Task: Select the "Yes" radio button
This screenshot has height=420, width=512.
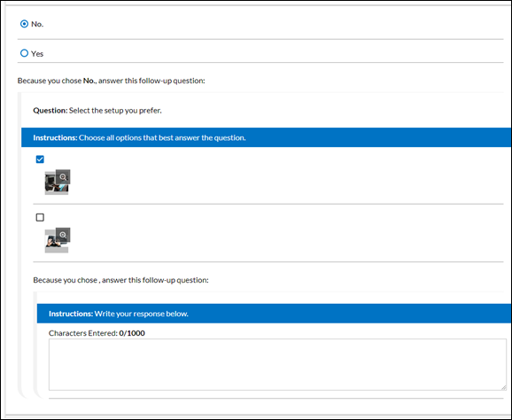Action: point(24,53)
